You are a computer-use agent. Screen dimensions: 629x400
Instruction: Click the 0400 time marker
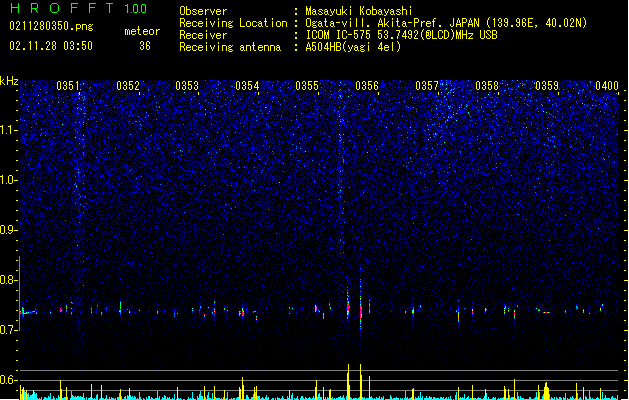point(607,86)
